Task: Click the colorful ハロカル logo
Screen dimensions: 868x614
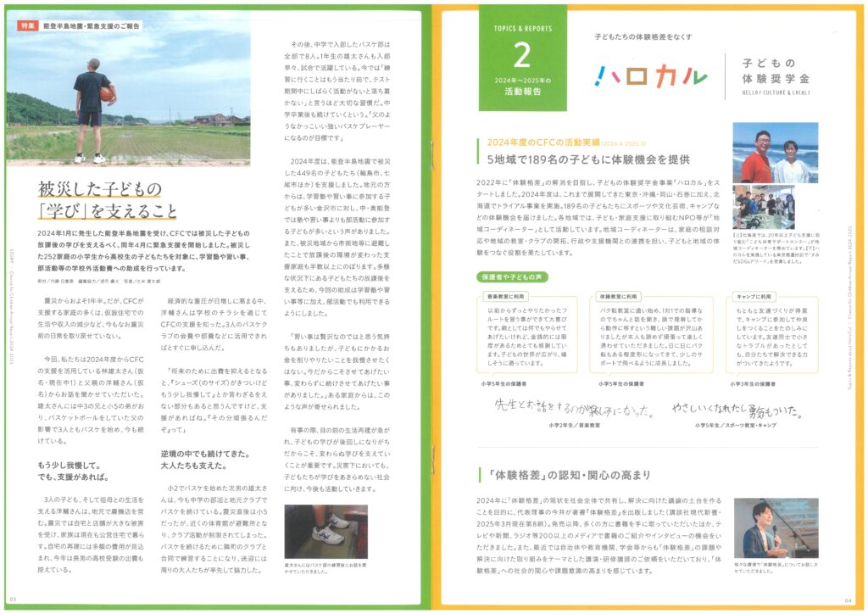Action: coord(650,76)
